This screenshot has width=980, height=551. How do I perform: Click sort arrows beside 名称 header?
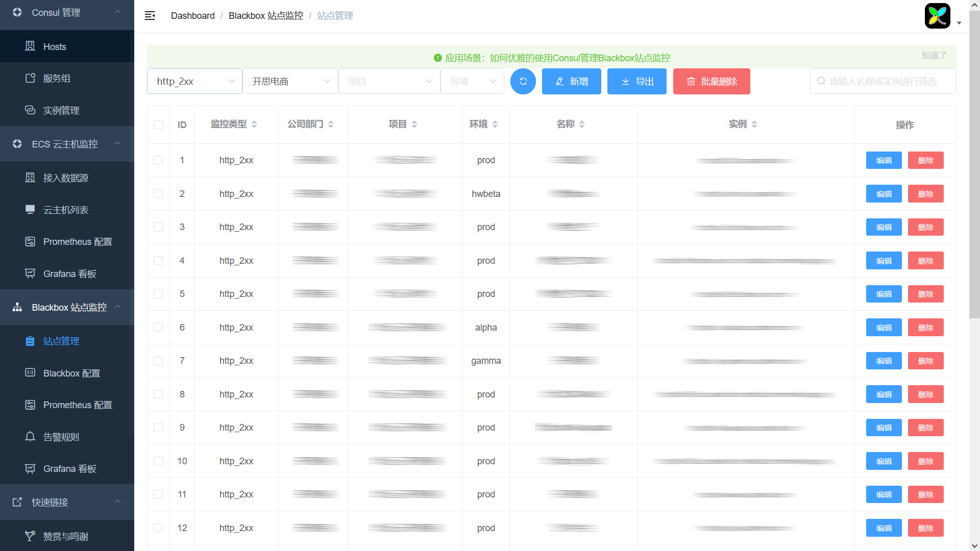pyautogui.click(x=582, y=124)
